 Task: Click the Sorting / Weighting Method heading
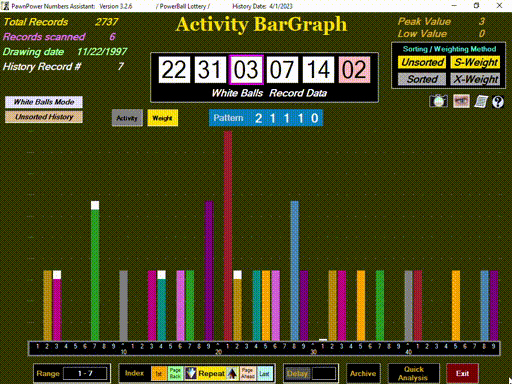point(449,49)
